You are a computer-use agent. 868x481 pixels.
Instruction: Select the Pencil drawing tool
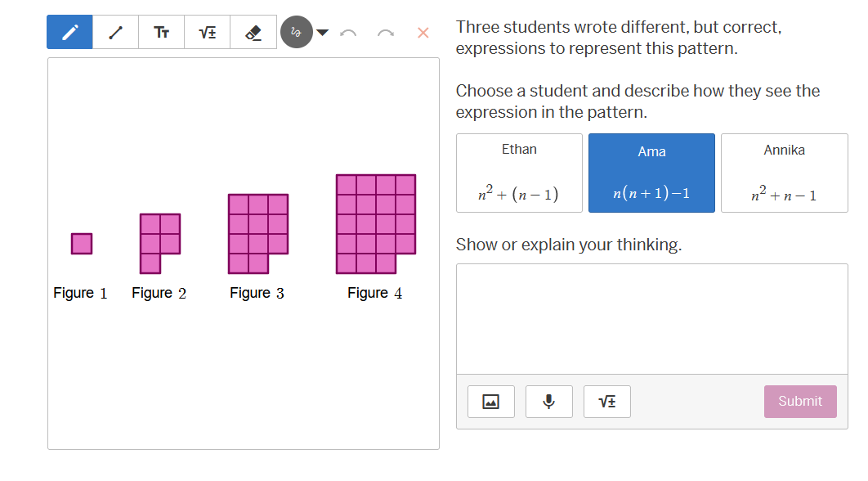coord(69,32)
